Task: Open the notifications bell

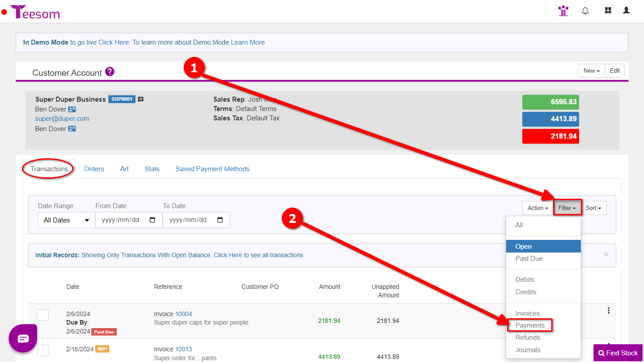Action: pyautogui.click(x=586, y=11)
